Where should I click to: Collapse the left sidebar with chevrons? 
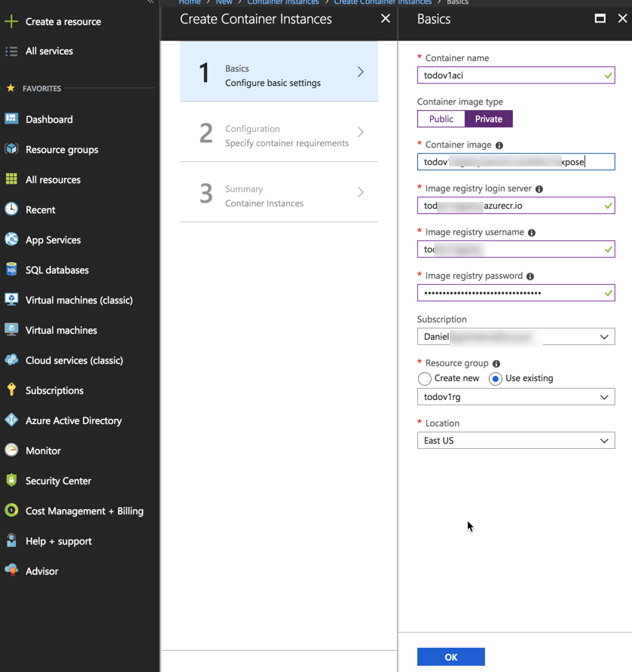click(151, 2)
